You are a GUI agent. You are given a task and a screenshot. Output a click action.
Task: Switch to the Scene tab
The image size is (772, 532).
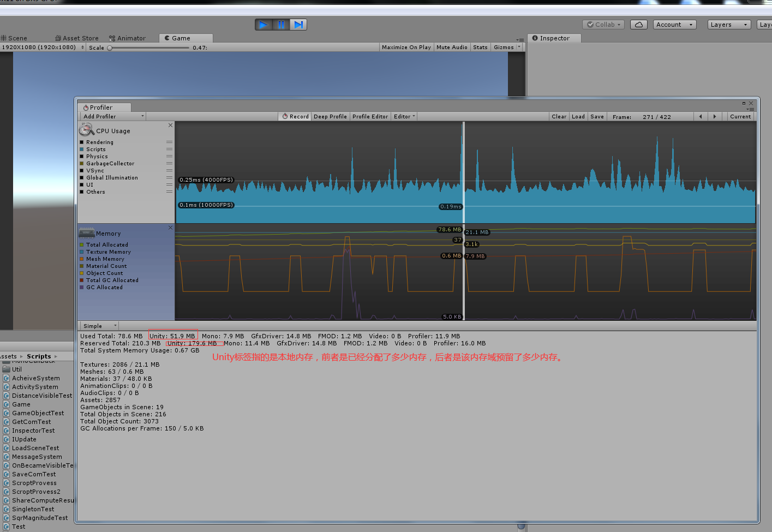coord(14,38)
